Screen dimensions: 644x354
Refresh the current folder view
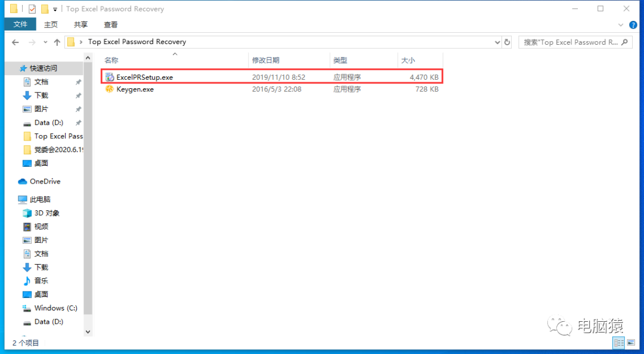(x=507, y=42)
